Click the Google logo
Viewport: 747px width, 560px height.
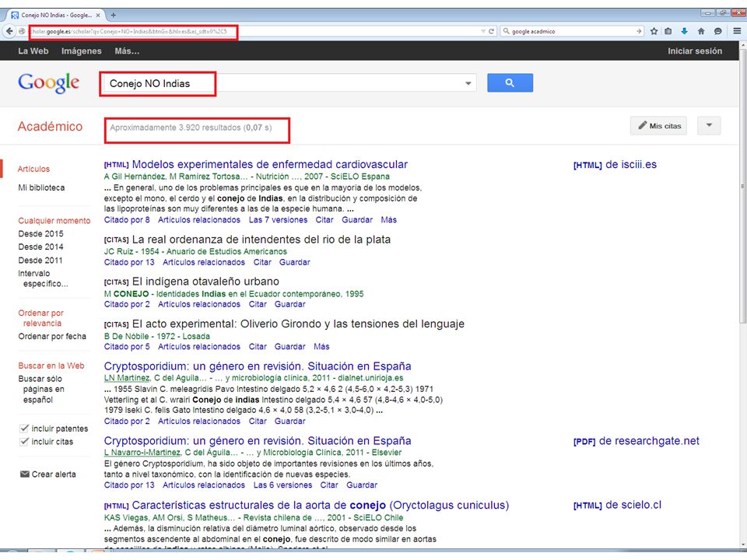[x=48, y=83]
